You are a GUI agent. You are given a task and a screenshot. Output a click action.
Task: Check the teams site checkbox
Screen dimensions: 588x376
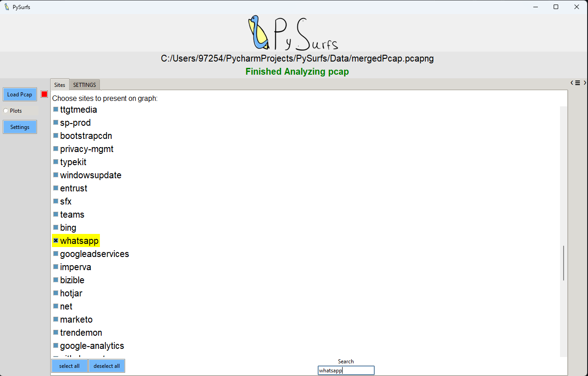pyautogui.click(x=56, y=214)
